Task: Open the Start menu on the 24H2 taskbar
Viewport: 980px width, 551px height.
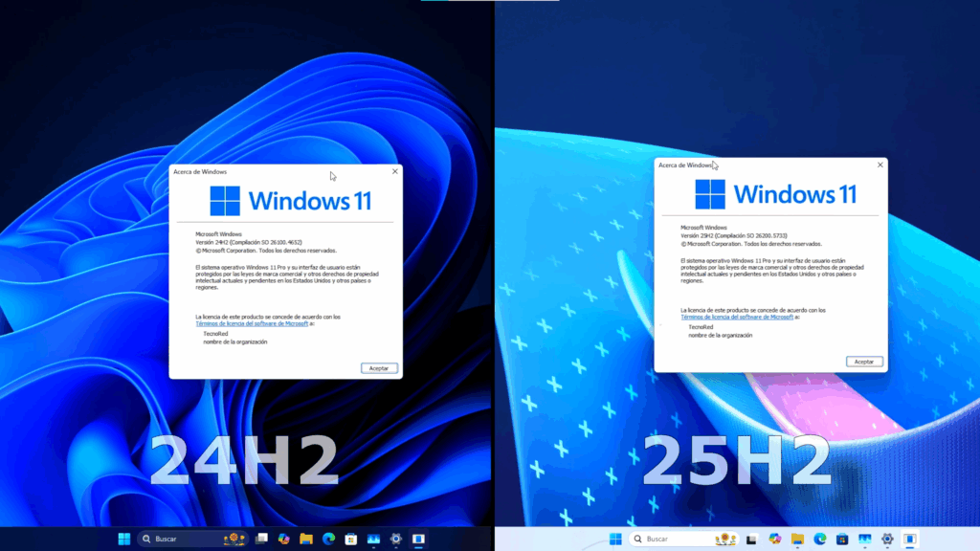Action: pos(123,539)
